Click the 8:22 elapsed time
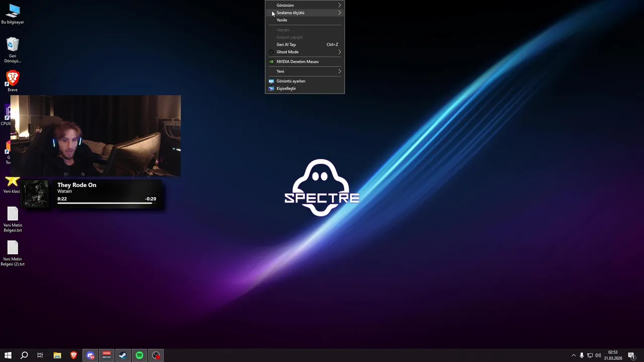644x362 pixels. tap(62, 199)
